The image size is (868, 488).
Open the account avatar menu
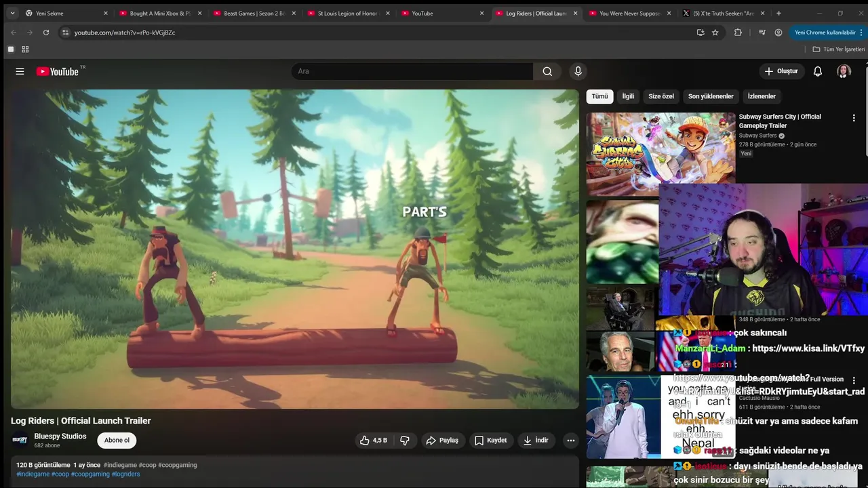(x=844, y=71)
